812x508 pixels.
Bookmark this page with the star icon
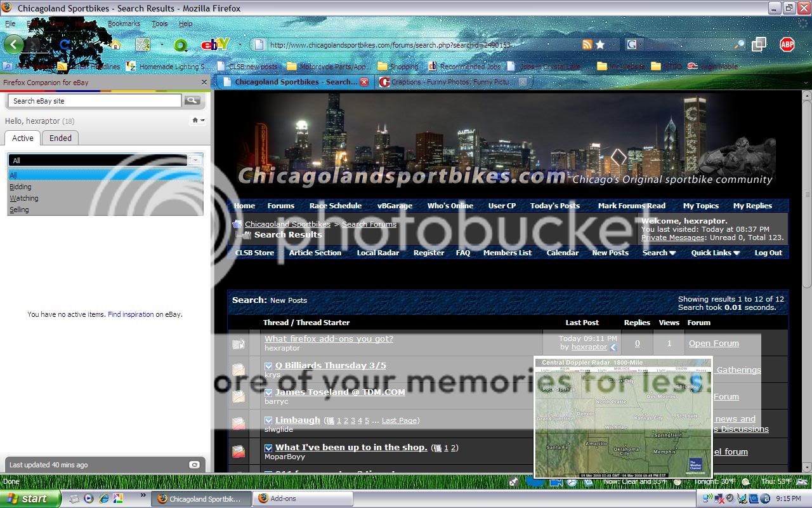click(600, 44)
